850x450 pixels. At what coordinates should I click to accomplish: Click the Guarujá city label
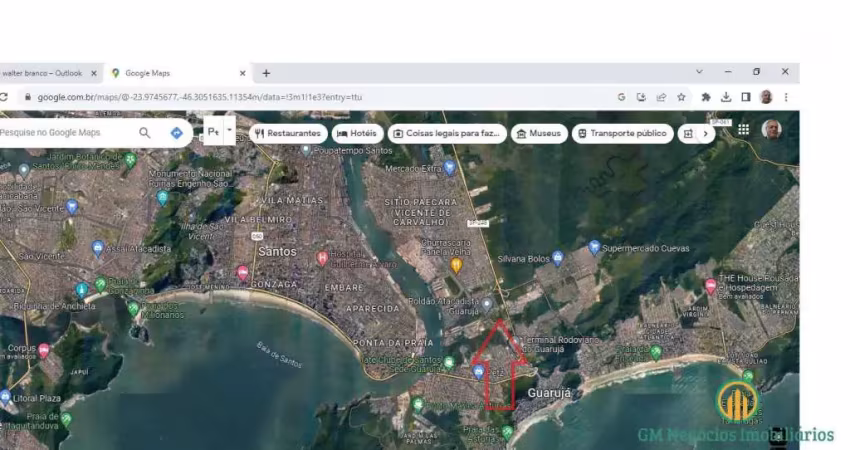[549, 393]
